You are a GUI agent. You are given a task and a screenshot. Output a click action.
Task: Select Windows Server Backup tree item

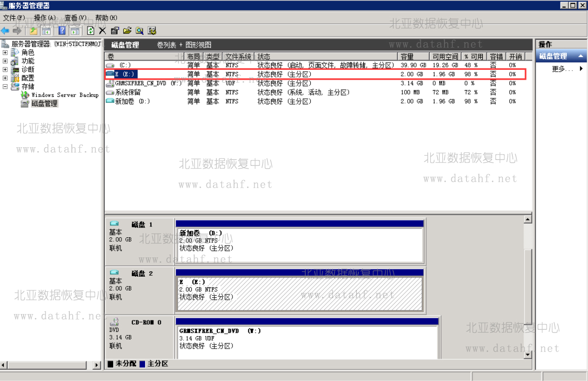point(65,95)
